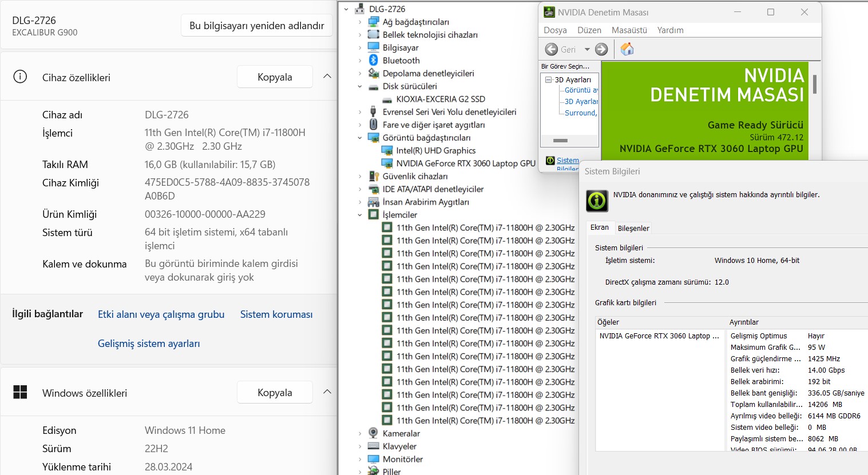Click the NVIDIA GeForce RTX 3060 adapter icon

387,163
